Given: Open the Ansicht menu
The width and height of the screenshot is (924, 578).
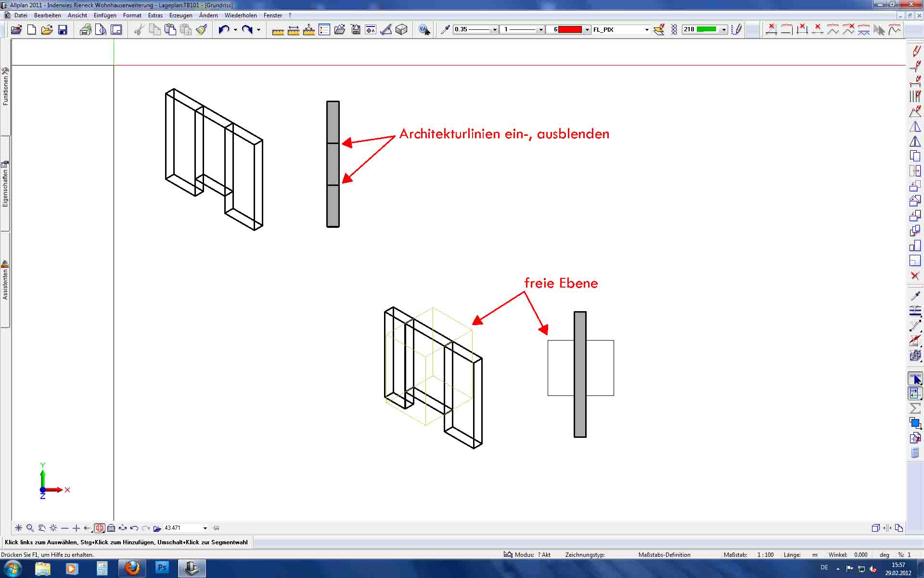Looking at the screenshot, I should 77,15.
